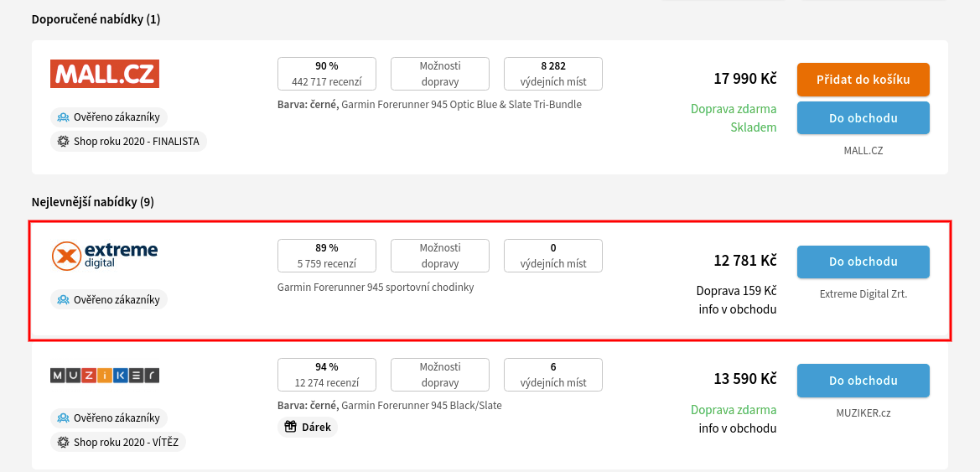Click the Dárek gift icon badge

[x=308, y=428]
